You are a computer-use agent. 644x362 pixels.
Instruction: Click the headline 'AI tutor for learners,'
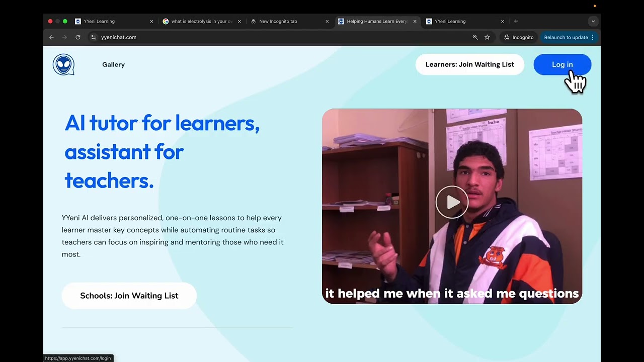163,123
